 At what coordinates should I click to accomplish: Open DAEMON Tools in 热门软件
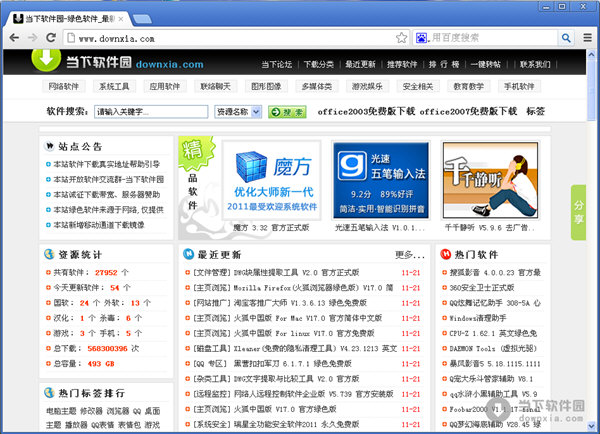pyautogui.click(x=493, y=349)
